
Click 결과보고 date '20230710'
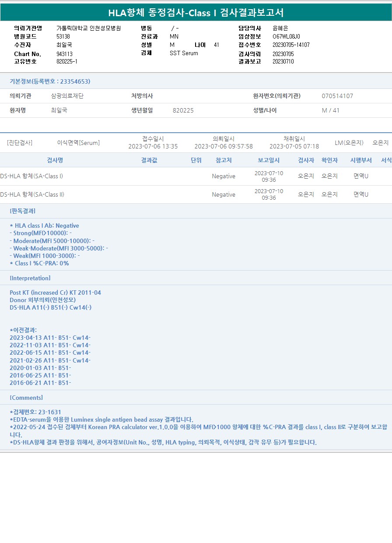pos(283,61)
